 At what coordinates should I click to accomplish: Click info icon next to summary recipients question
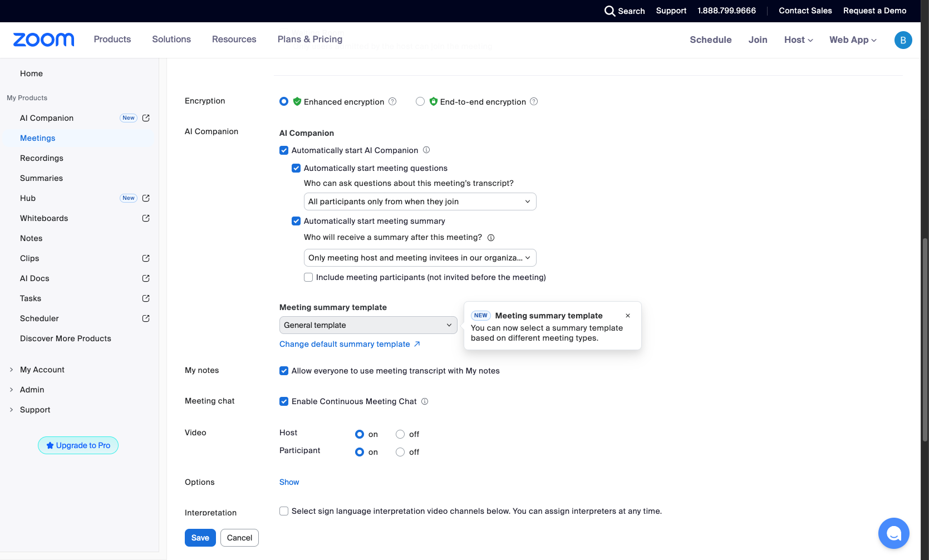[x=491, y=238]
